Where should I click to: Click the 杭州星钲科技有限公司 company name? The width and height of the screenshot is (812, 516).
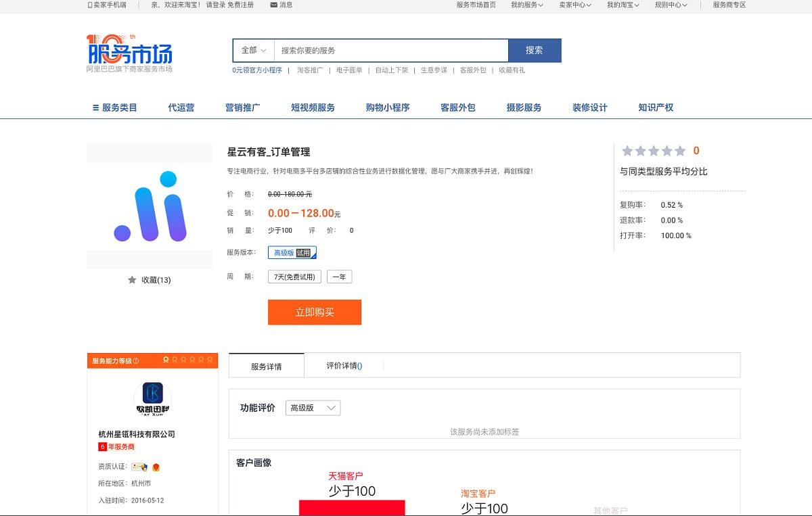137,434
